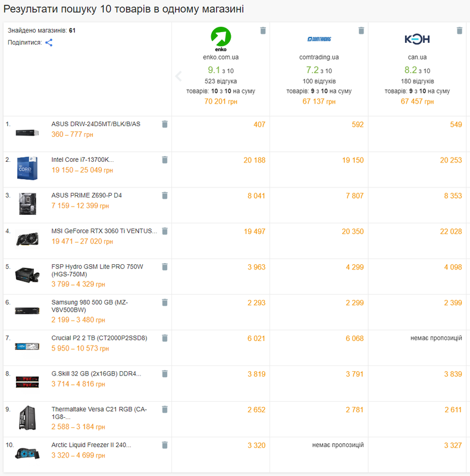The width and height of the screenshot is (470, 476).
Task: Open 100 відгуків reviews for comtrading
Action: point(319,81)
